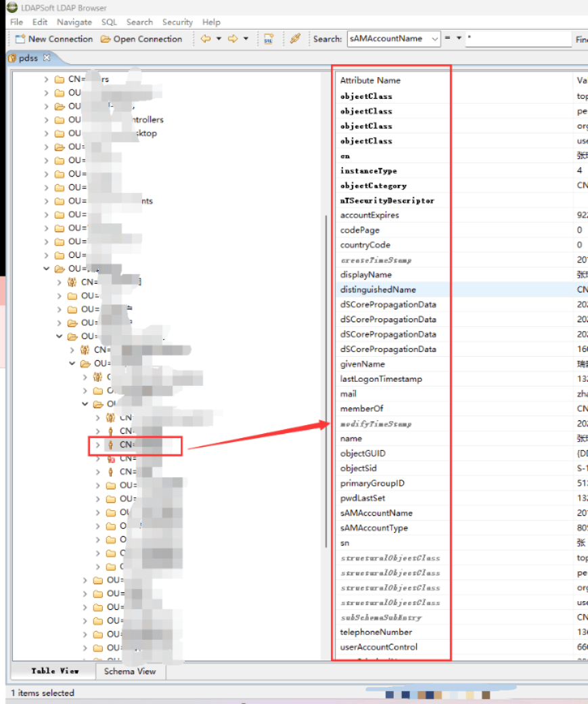588x704 pixels.
Task: Open the Security menu
Action: (177, 22)
